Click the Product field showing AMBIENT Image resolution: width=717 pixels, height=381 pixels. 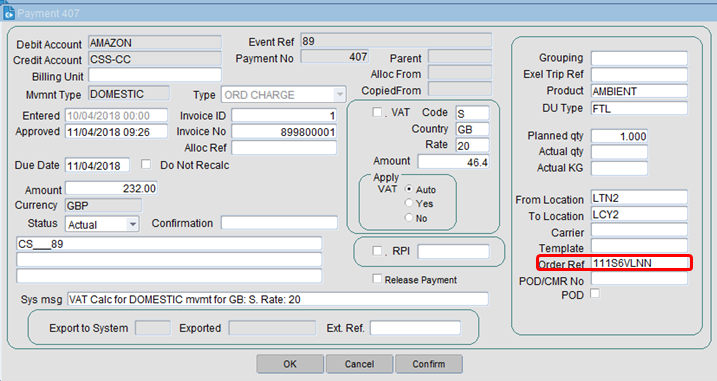(x=639, y=91)
